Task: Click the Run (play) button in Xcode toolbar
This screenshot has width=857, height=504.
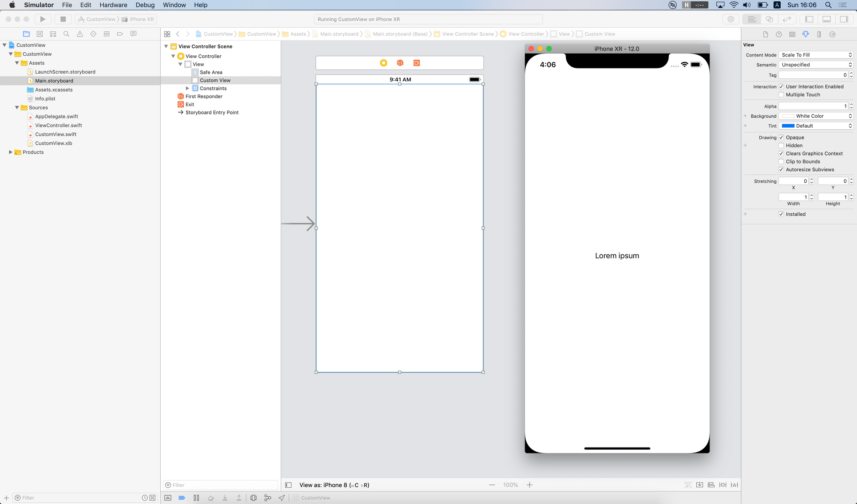Action: tap(43, 19)
